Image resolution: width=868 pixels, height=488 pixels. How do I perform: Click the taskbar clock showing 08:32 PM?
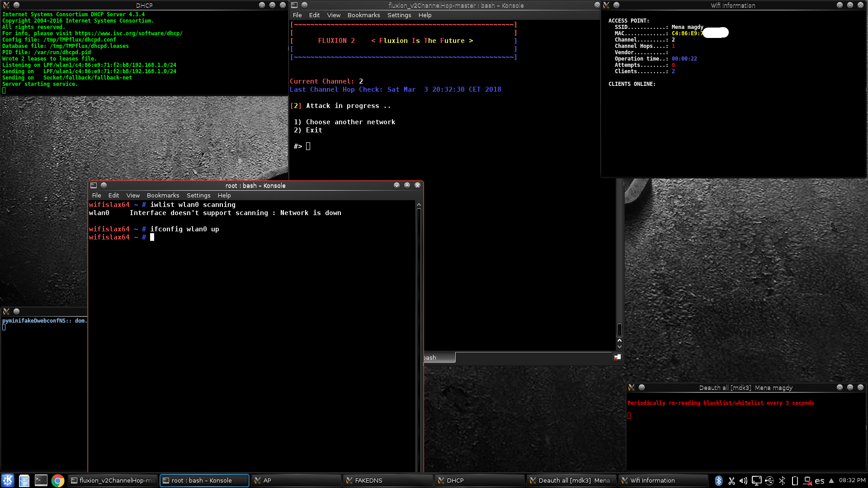tap(852, 480)
